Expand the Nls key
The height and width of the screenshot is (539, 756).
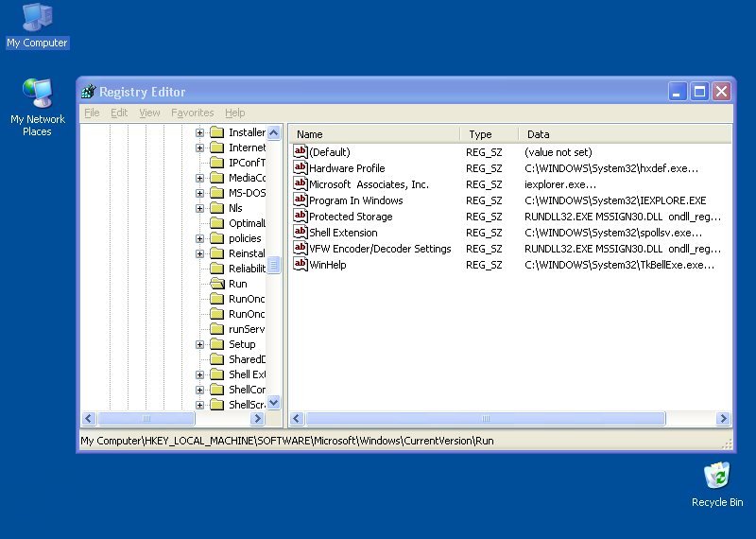(199, 208)
